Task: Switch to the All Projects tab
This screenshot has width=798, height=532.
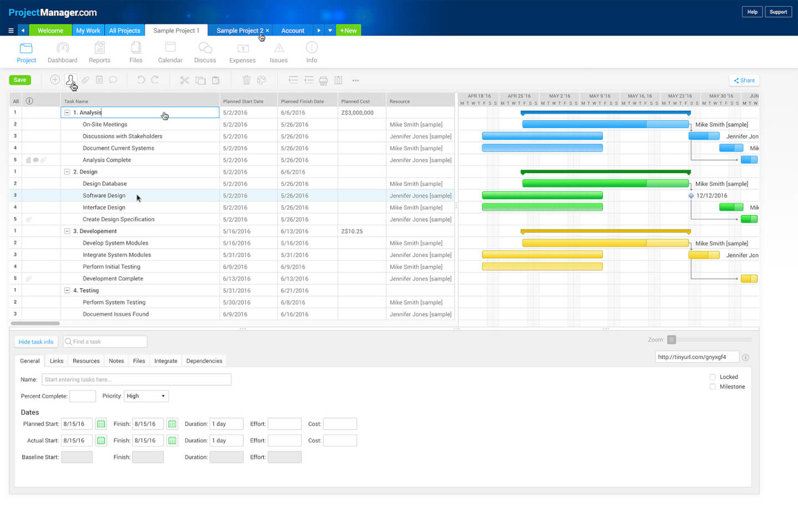Action: 125,30
